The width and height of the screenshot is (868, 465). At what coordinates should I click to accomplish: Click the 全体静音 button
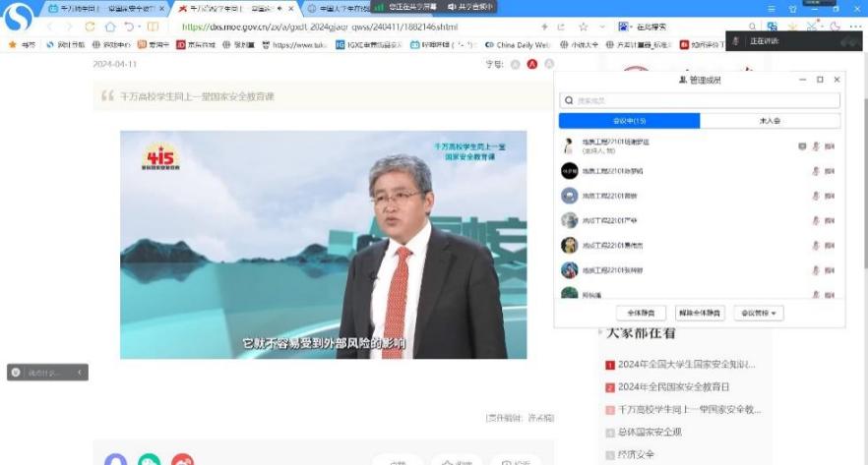[x=642, y=313]
